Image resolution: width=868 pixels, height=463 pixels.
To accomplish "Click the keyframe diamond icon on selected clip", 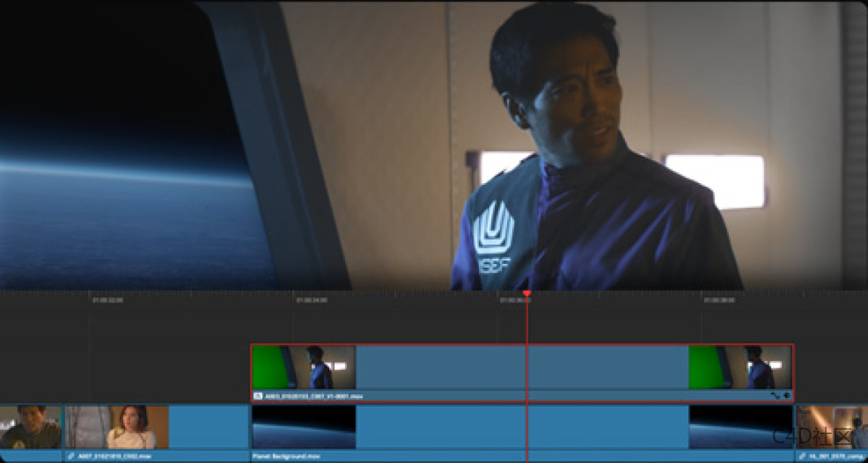I will (786, 396).
